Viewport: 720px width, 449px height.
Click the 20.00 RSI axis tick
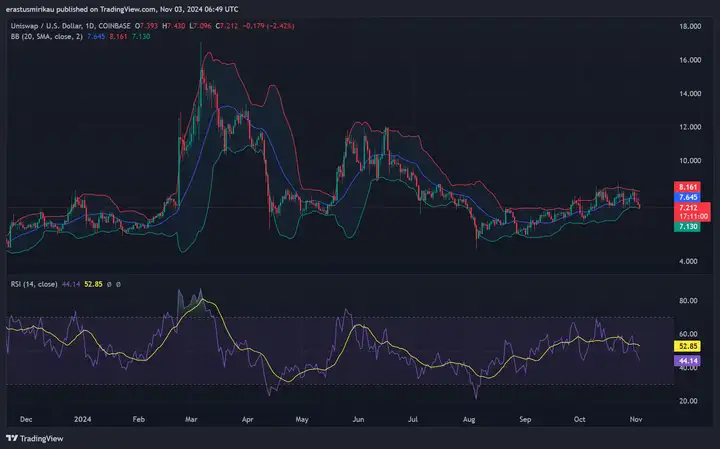(688, 401)
